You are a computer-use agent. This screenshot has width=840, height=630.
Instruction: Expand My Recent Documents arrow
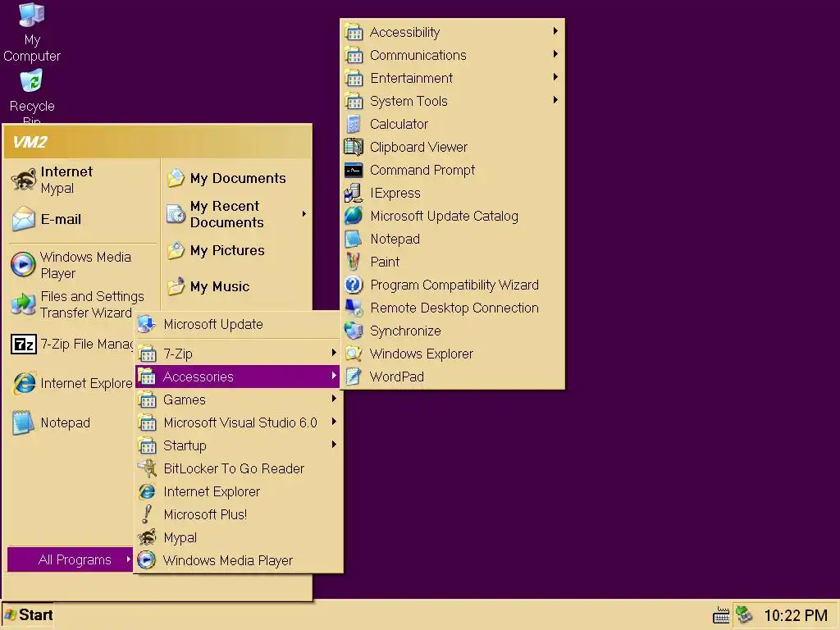[x=304, y=214]
